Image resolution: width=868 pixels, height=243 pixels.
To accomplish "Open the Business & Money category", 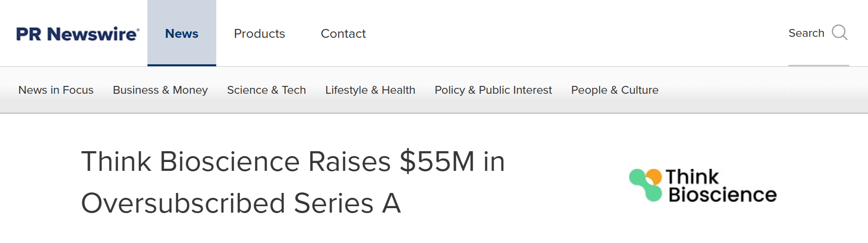I will coord(160,90).
